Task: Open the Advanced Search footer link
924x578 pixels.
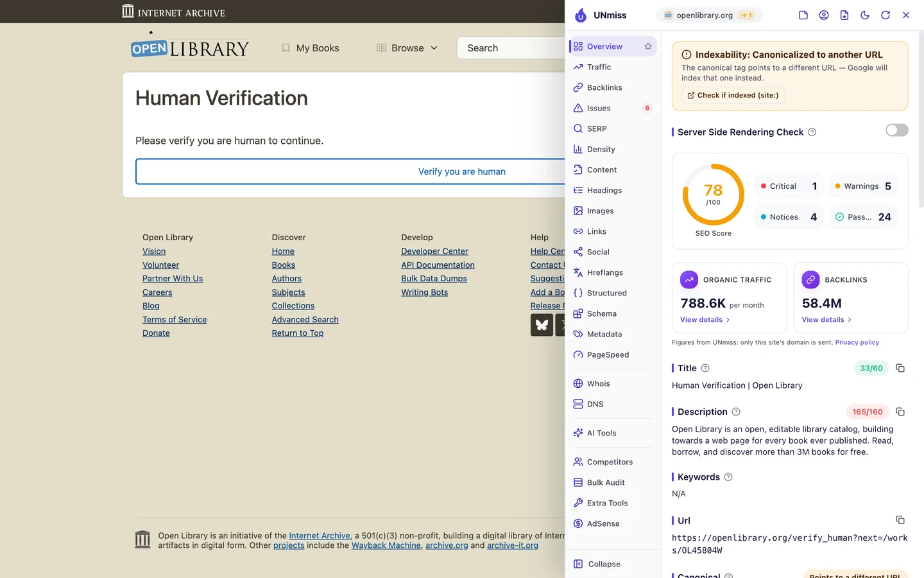Action: pos(305,319)
